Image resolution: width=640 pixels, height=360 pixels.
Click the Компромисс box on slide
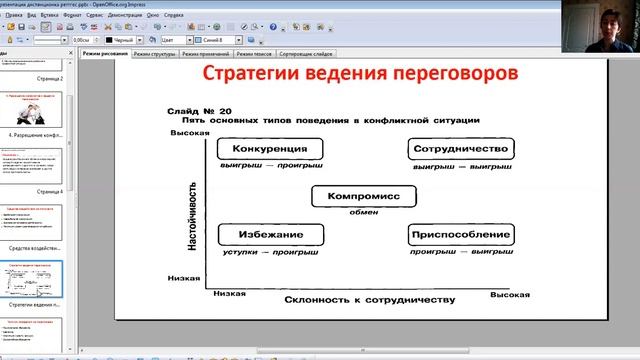coord(364,196)
